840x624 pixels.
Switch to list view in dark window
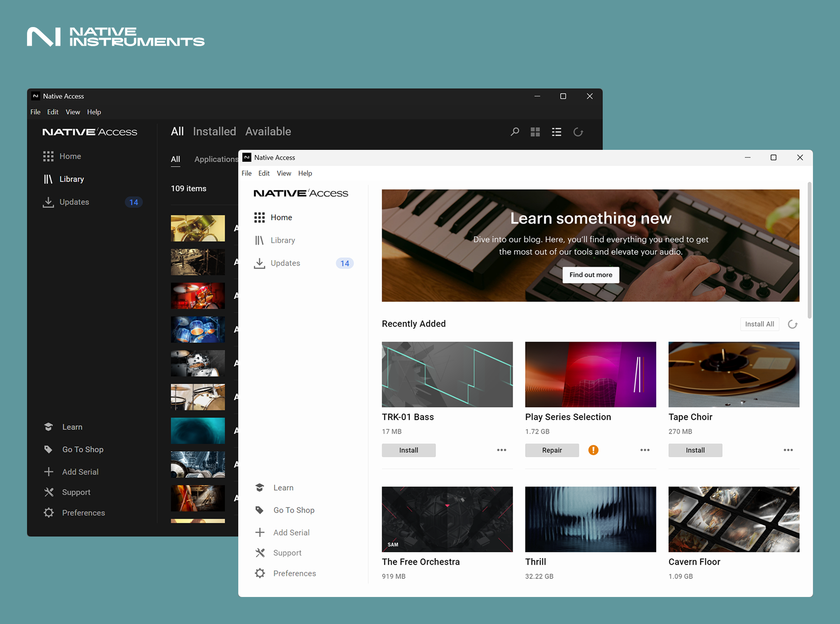[557, 132]
